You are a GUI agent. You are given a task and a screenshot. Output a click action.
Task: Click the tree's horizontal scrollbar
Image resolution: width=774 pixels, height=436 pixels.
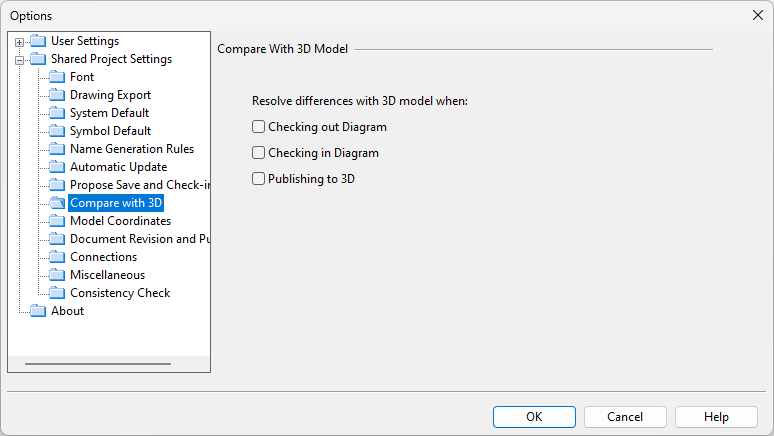click(x=101, y=364)
